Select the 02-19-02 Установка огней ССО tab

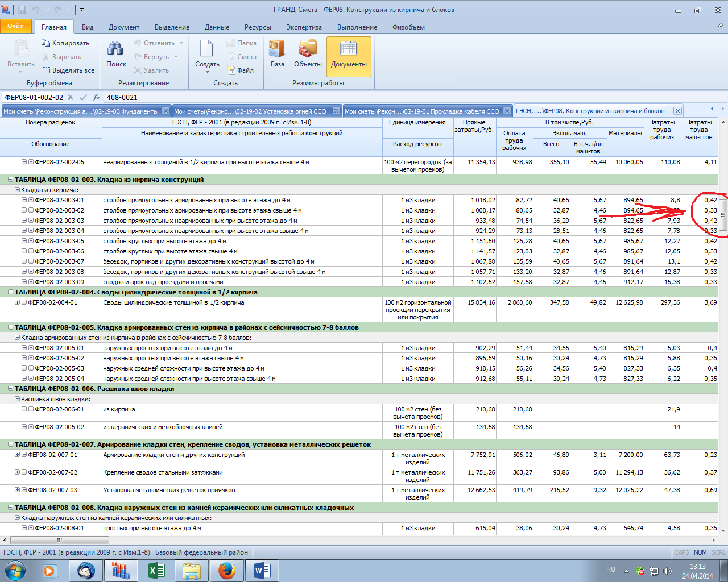[251, 111]
